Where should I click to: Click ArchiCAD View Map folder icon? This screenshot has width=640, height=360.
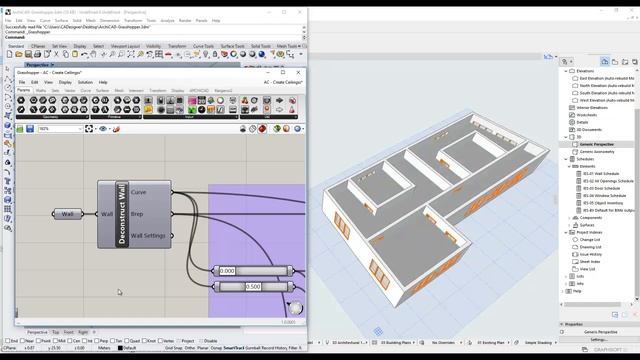(x=615, y=62)
